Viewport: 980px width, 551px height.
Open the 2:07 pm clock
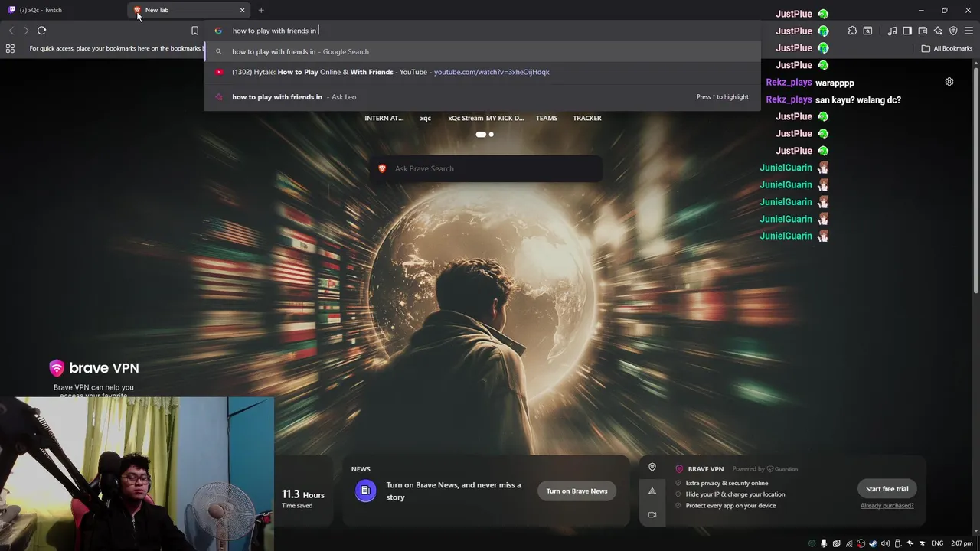[x=962, y=543]
